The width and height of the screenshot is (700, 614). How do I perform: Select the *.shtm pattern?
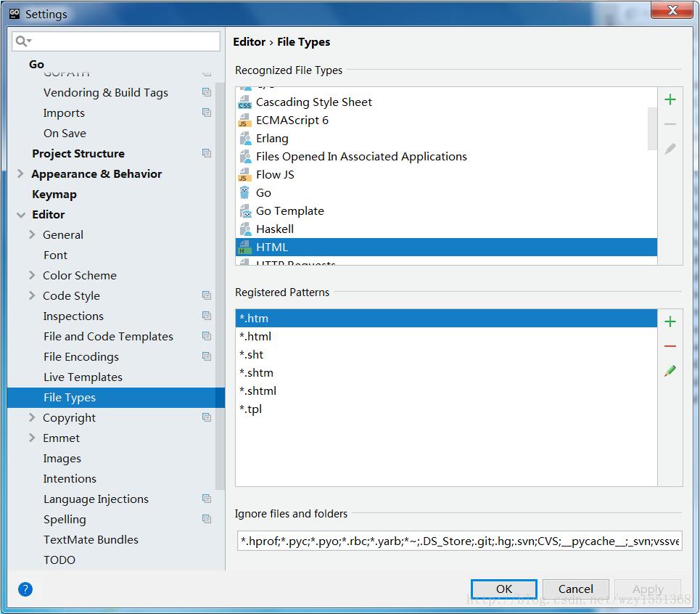tap(446, 373)
